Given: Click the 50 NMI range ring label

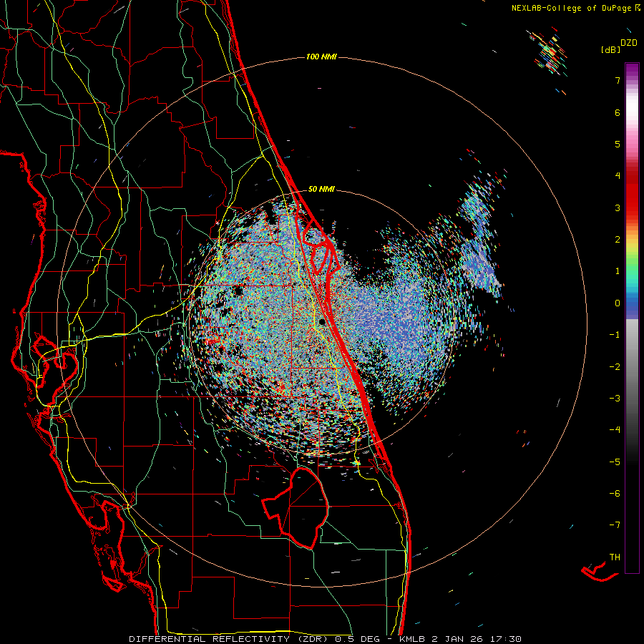Looking at the screenshot, I should coord(321,189).
